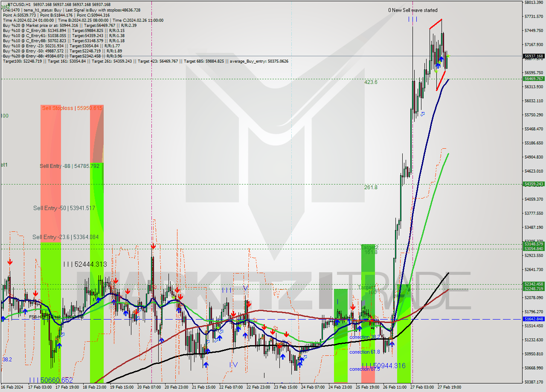
Task: Click the 'I I I 50660.652' wave label
Action: [x=51, y=380]
